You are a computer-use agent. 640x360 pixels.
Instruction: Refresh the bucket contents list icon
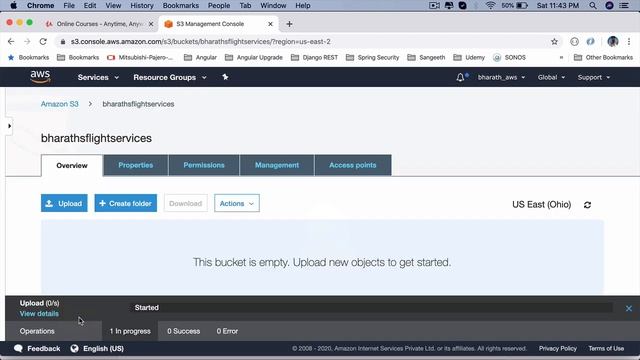(x=587, y=205)
